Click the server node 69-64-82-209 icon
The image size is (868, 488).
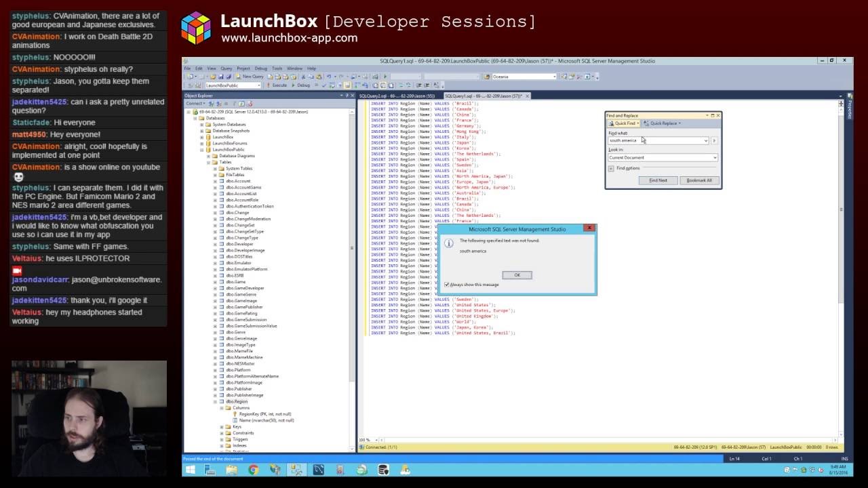pyautogui.click(x=196, y=112)
